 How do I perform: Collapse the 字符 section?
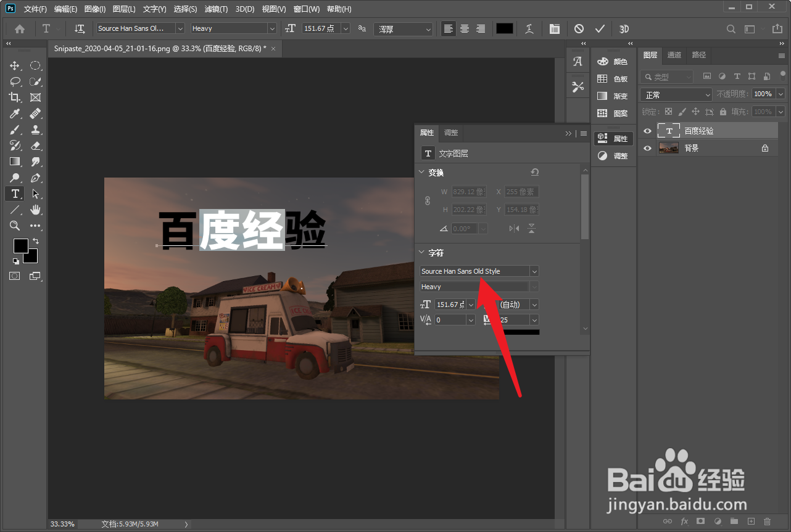[422, 253]
